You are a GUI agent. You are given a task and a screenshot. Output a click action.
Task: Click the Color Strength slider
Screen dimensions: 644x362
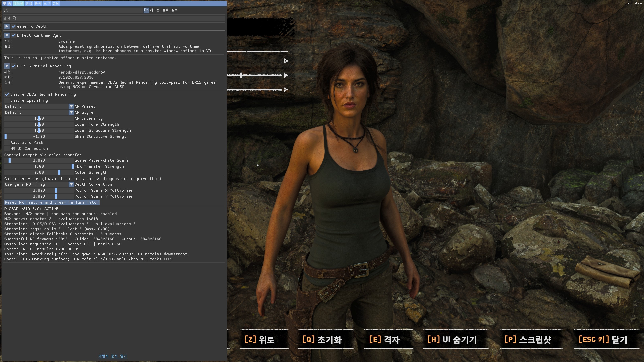[x=39, y=173]
